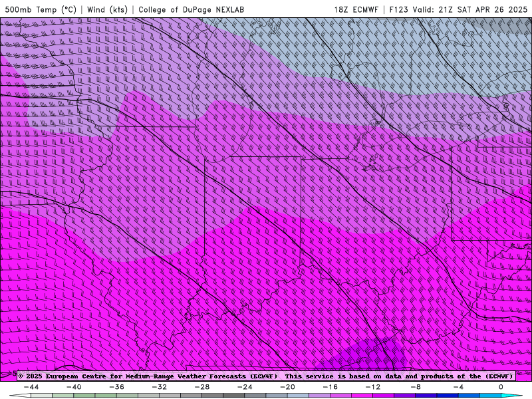The image size is (532, 399).
Task: Click the -20 colorbar label
Action: (288, 387)
